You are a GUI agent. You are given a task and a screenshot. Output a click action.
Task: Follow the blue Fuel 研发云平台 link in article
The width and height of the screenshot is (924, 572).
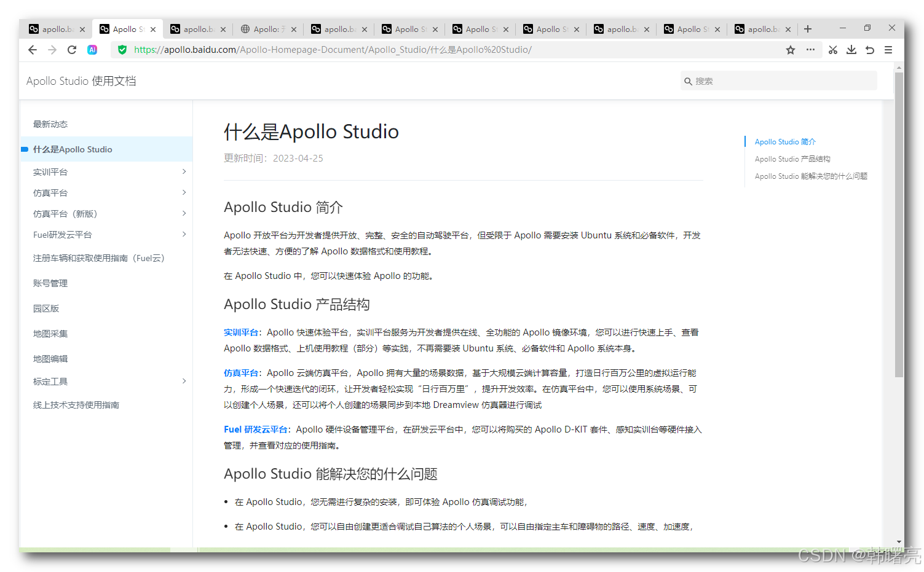[256, 429]
